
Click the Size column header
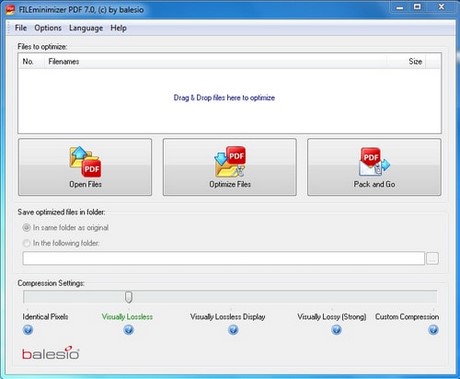(x=406, y=61)
